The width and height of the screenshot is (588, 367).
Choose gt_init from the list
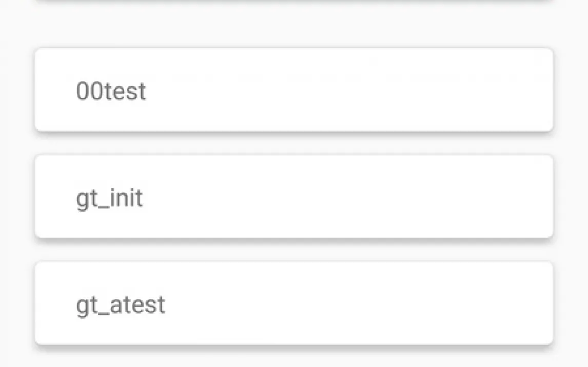click(x=293, y=197)
